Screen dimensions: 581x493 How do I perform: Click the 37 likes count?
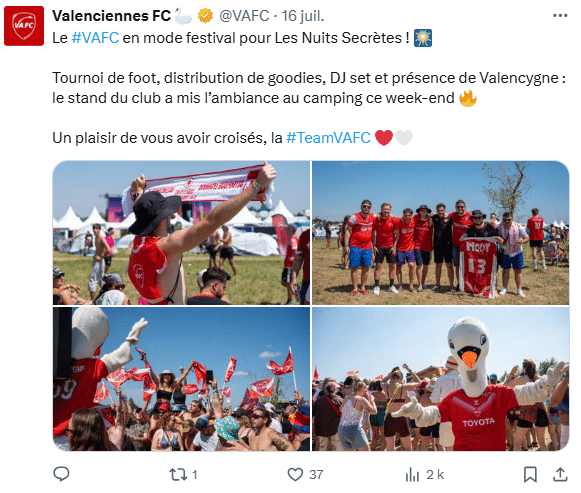pyautogui.click(x=316, y=474)
